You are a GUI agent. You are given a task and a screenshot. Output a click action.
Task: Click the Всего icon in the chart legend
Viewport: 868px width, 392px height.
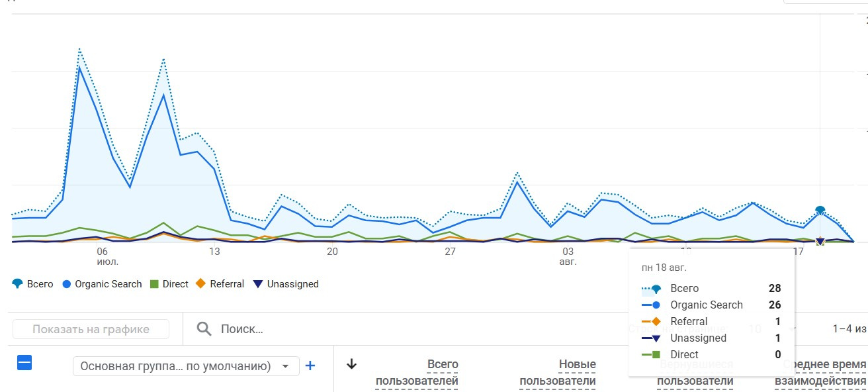coord(17,284)
